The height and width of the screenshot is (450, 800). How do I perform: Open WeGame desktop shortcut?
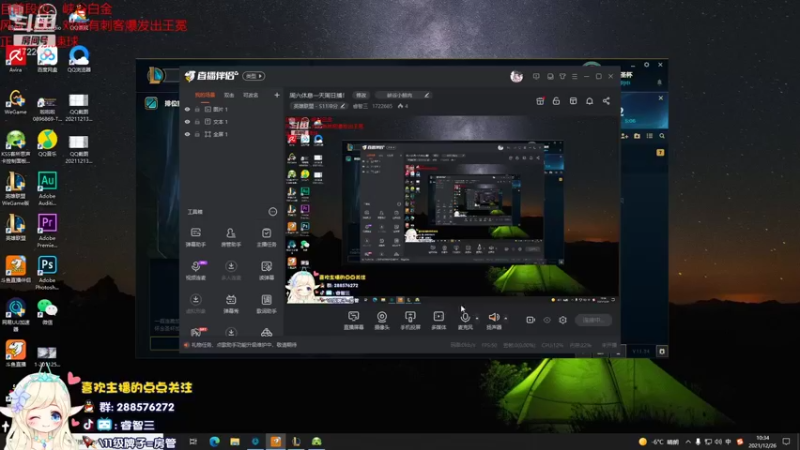(15, 102)
